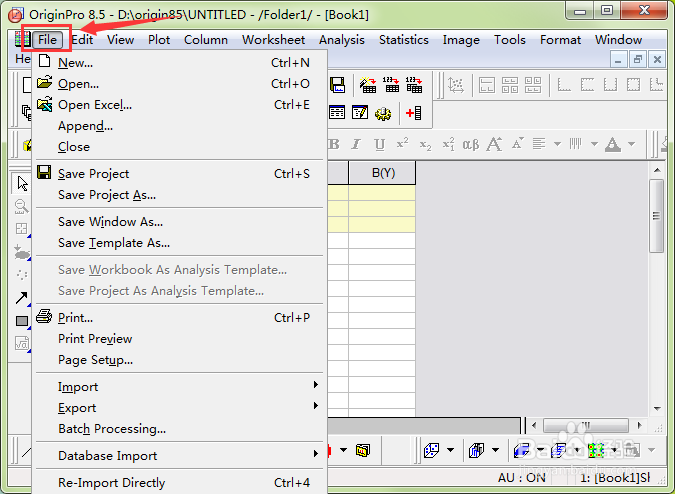
Task: Click the Import Multiple ASCII icon
Action: pyautogui.click(x=414, y=85)
